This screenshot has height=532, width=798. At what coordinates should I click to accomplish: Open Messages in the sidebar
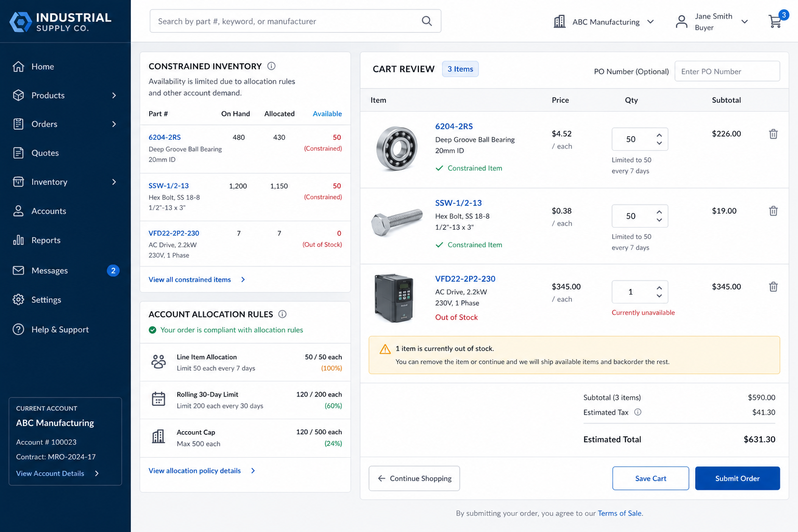(x=65, y=271)
